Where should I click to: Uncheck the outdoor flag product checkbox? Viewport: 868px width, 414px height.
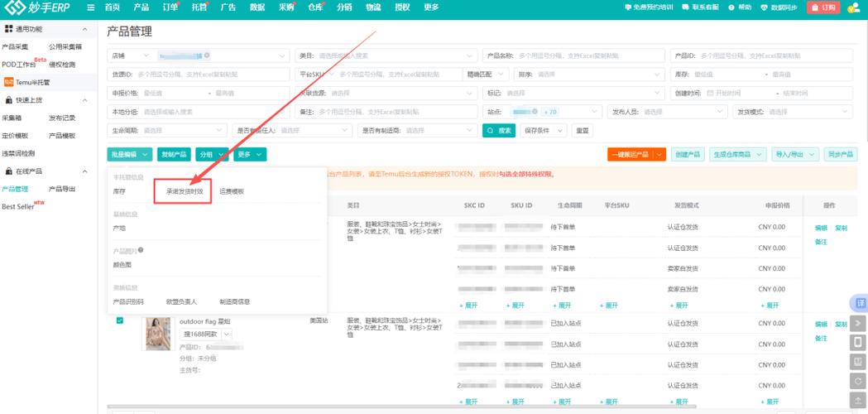[120, 320]
